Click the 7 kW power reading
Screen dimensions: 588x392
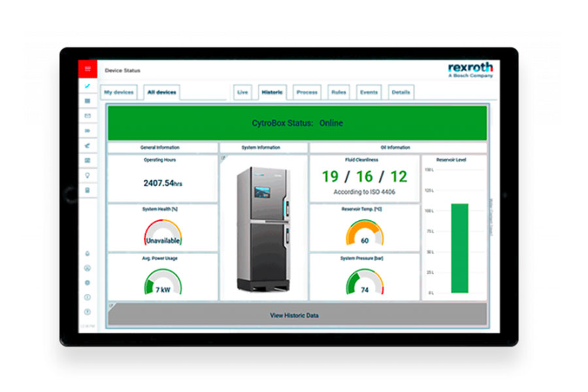[x=163, y=289]
